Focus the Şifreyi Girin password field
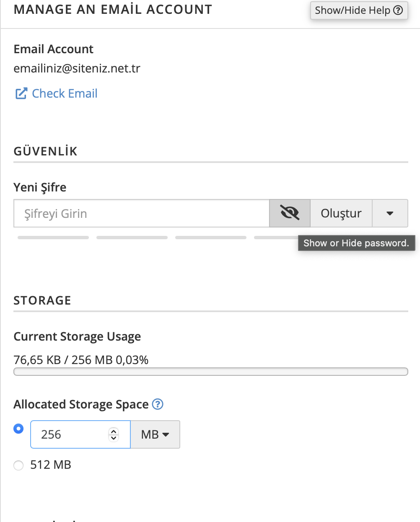 point(142,213)
